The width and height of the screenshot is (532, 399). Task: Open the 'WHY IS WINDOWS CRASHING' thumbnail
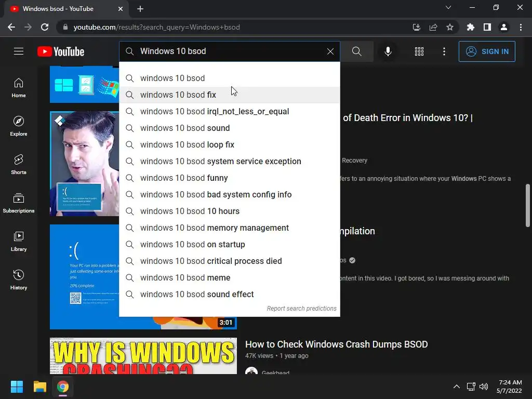(x=143, y=356)
